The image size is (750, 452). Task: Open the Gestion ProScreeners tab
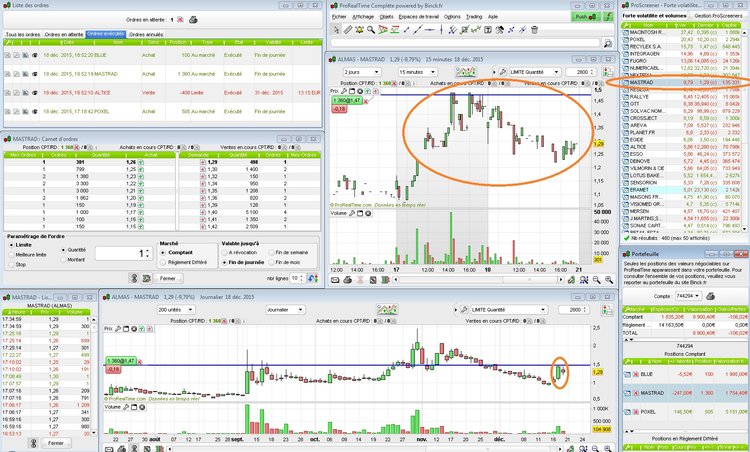(x=718, y=16)
